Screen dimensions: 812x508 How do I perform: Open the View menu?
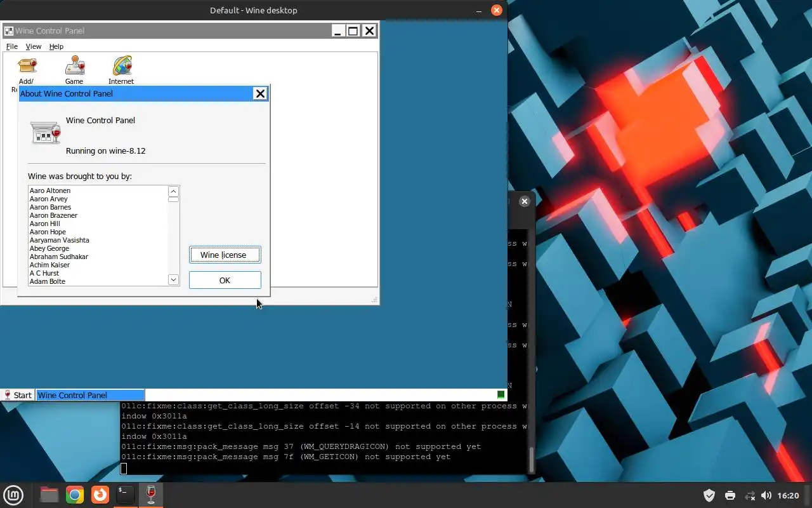point(33,46)
